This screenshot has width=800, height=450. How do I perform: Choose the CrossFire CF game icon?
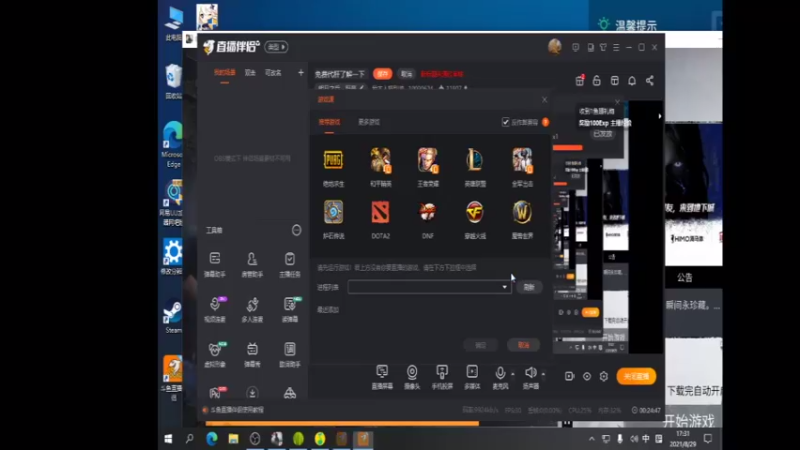tap(474, 212)
